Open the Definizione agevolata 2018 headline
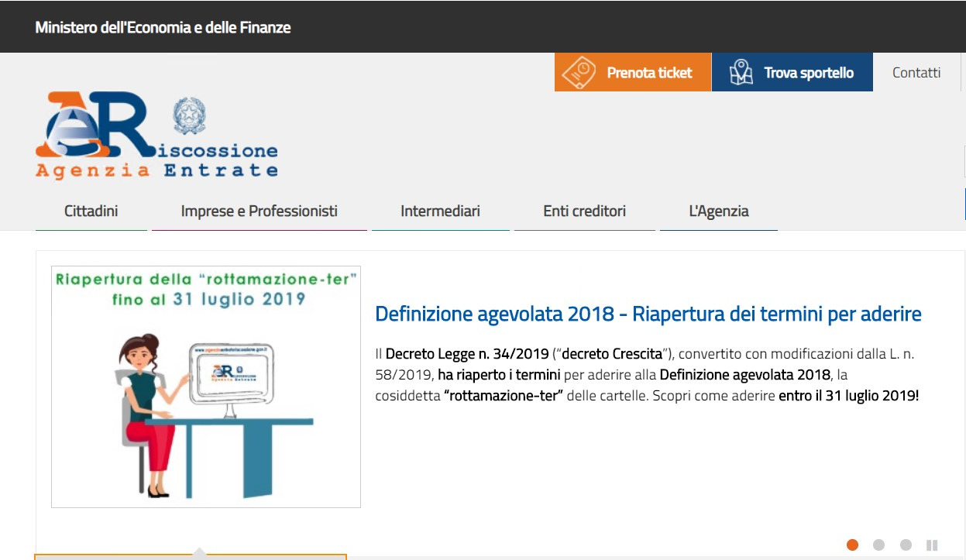966x560 pixels. click(648, 314)
